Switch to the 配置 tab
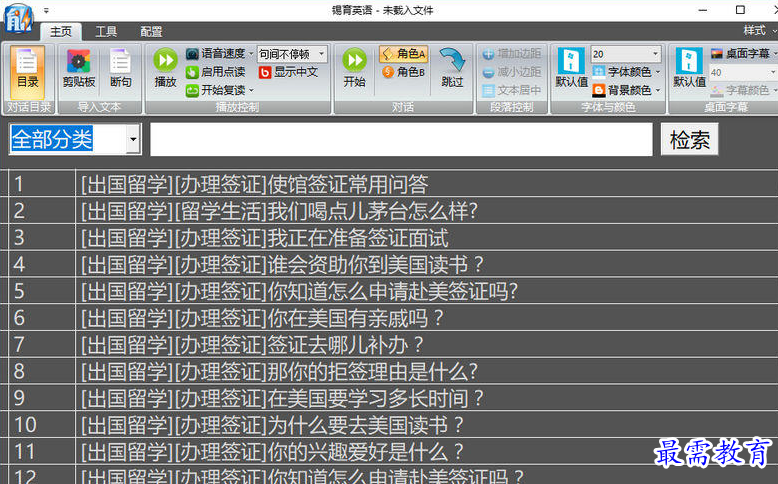 (x=151, y=32)
